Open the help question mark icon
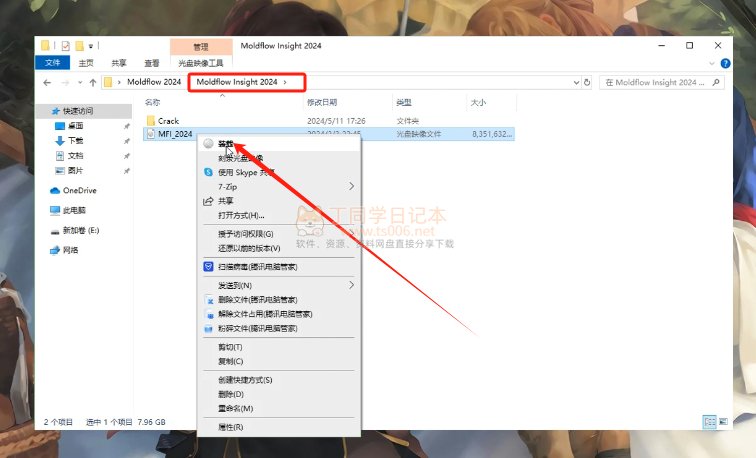 tap(725, 63)
